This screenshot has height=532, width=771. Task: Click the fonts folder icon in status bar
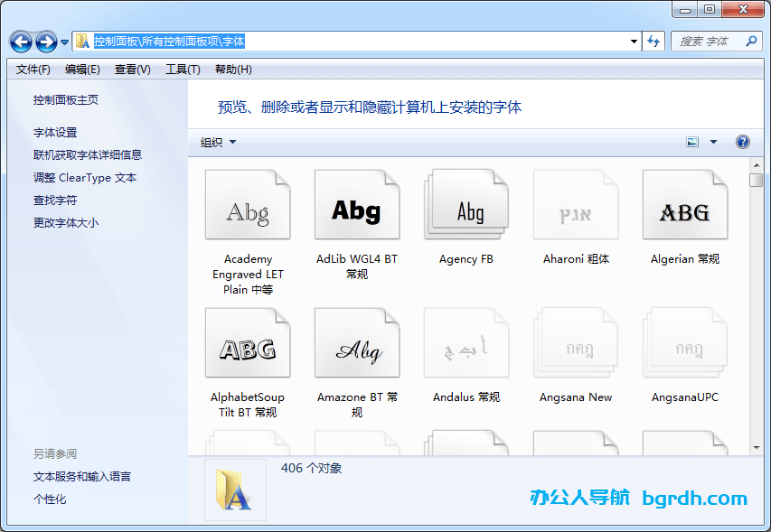tap(234, 490)
